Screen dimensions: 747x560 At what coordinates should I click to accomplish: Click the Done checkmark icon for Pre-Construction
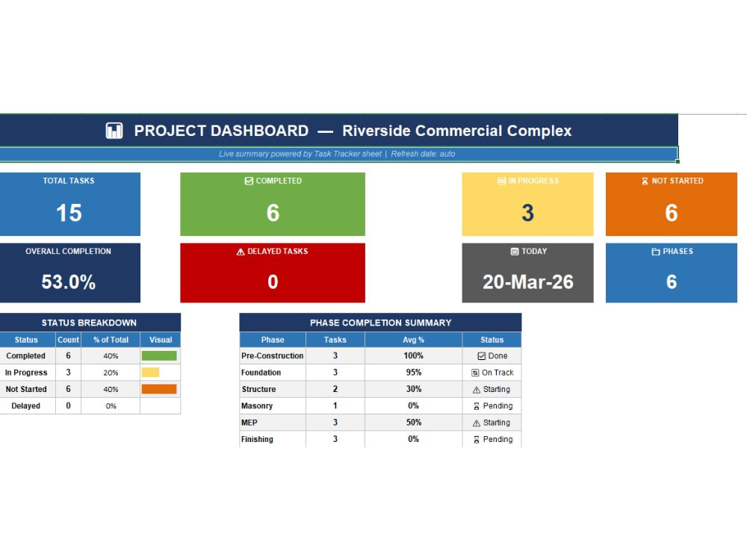482,356
